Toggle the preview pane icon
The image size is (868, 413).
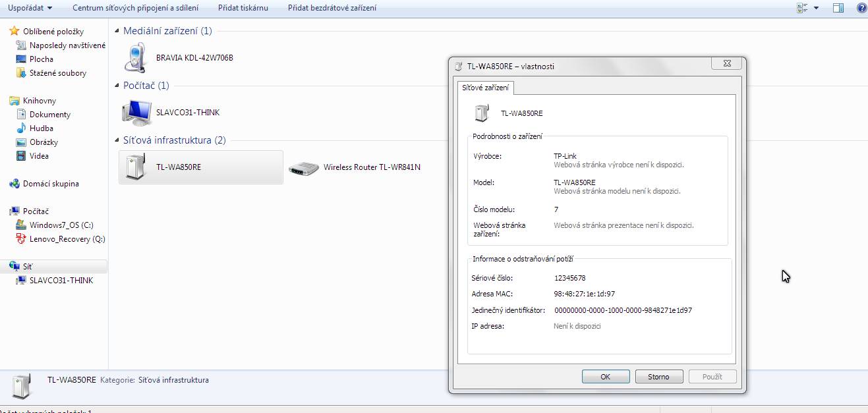point(838,8)
